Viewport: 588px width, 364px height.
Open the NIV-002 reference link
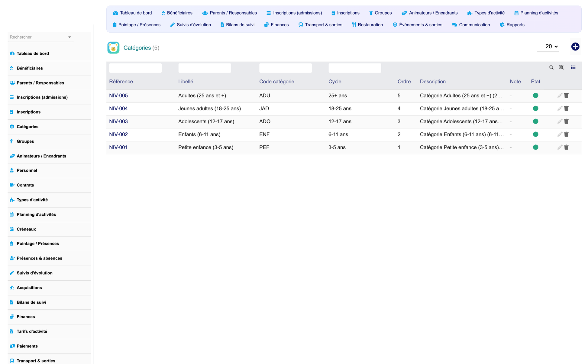118,134
